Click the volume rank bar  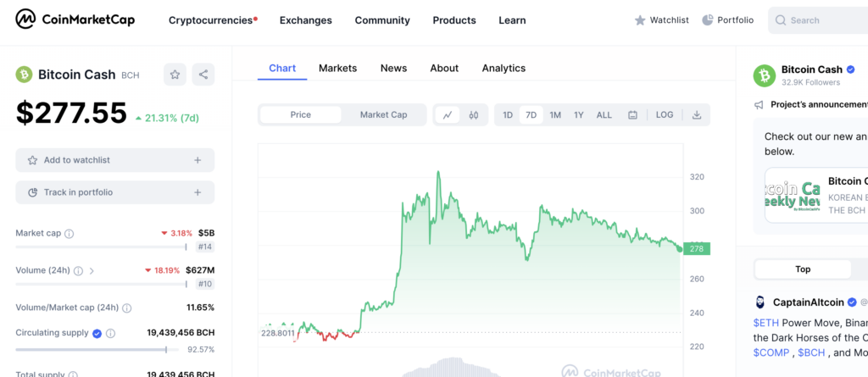point(102,284)
